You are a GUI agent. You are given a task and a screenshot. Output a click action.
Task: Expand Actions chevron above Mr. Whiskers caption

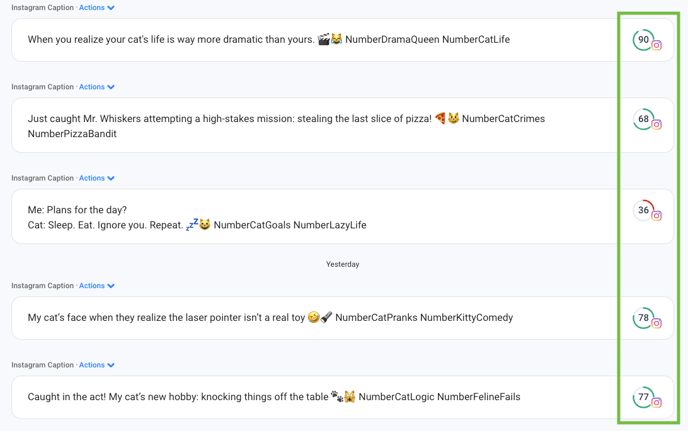(111, 87)
